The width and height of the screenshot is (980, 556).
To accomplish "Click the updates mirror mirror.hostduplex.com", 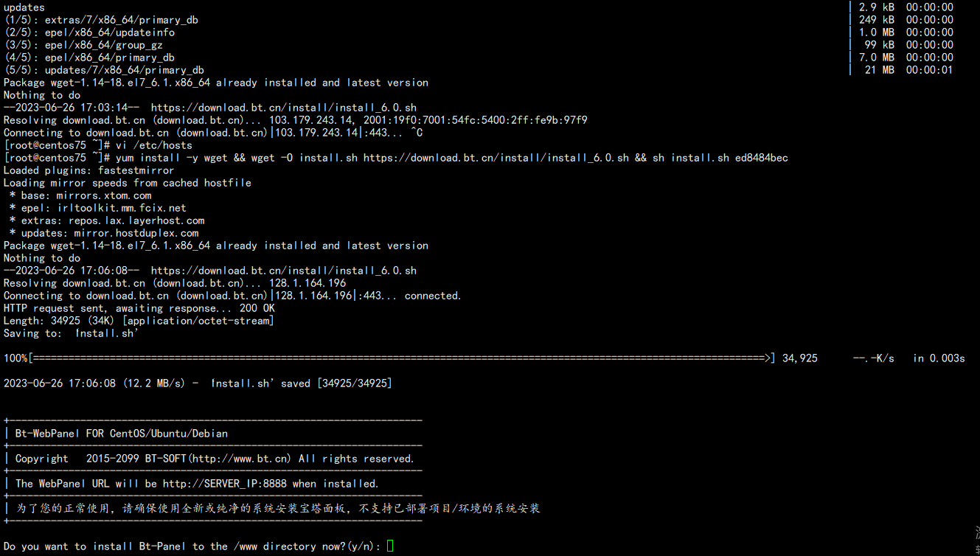I will click(x=136, y=233).
